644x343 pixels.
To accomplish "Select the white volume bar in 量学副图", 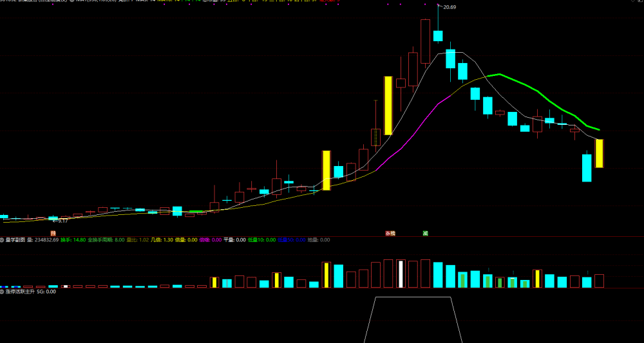I will pyautogui.click(x=401, y=274).
